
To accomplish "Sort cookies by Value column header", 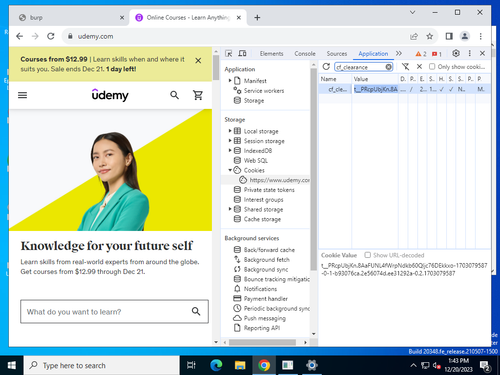I will [375, 79].
